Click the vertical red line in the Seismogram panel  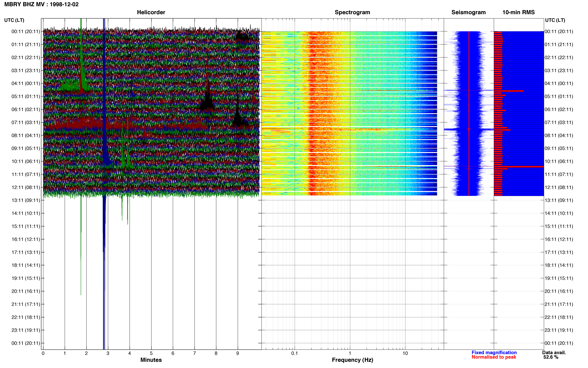tap(469, 113)
